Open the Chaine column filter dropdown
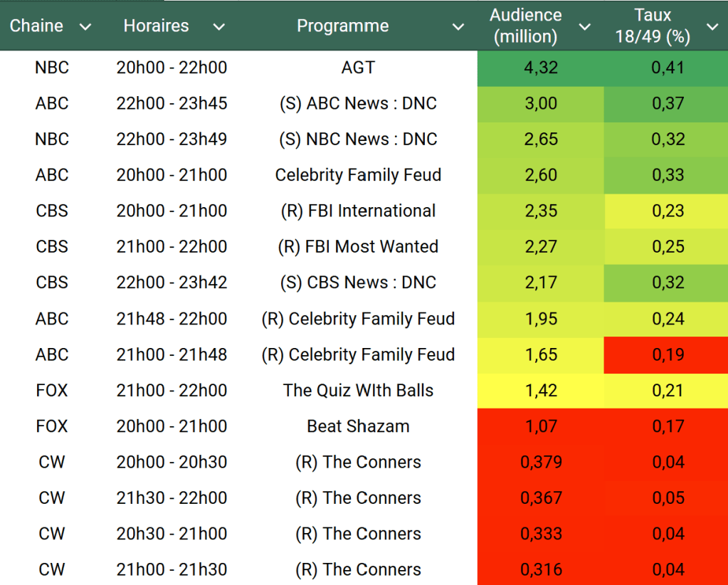Viewport: 728px width, 585px height. [x=85, y=27]
